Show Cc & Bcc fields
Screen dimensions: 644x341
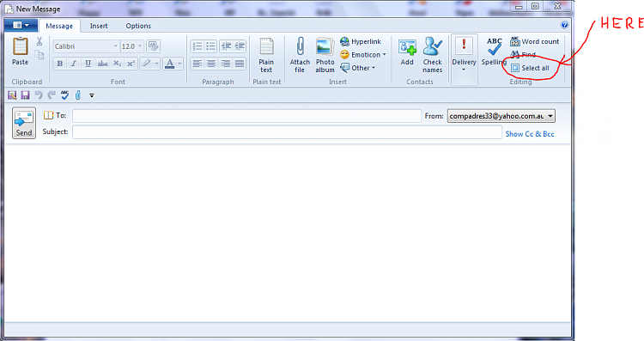530,134
